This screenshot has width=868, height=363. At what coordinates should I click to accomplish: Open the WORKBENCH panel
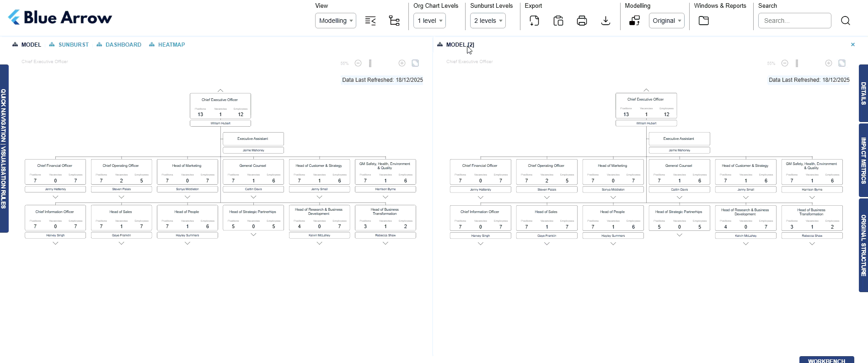[826, 360]
